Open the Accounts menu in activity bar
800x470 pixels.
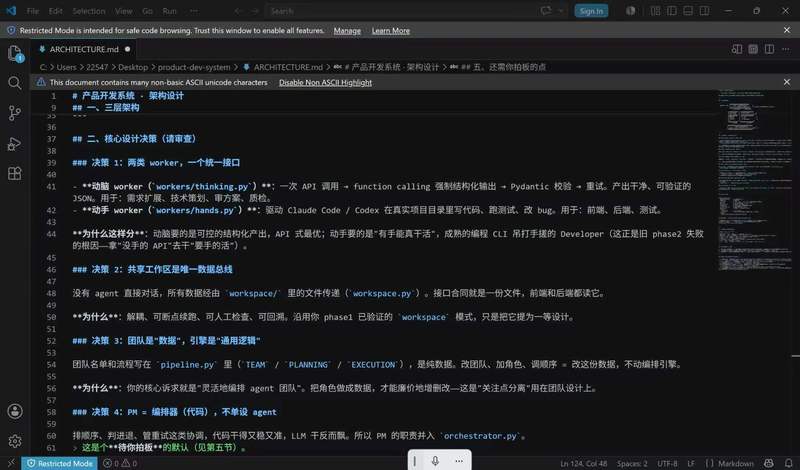[15, 411]
